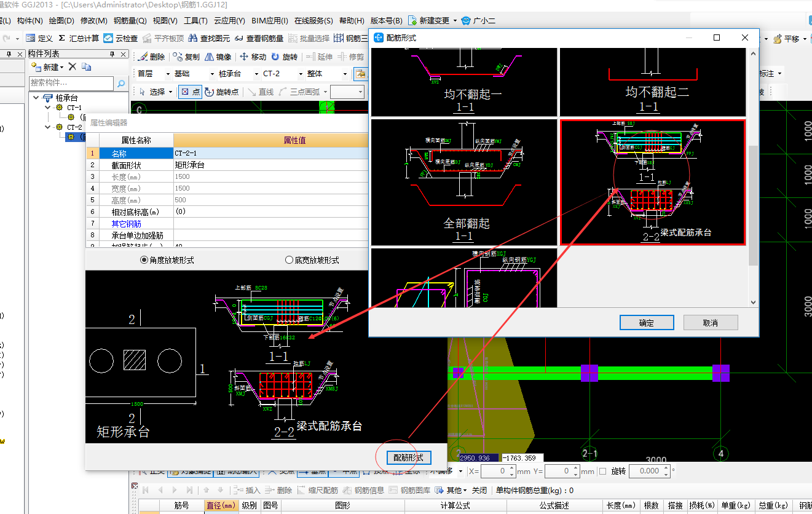This screenshot has height=514, width=812.
Task: Open the BIM应用(I) menu
Action: pos(269,21)
